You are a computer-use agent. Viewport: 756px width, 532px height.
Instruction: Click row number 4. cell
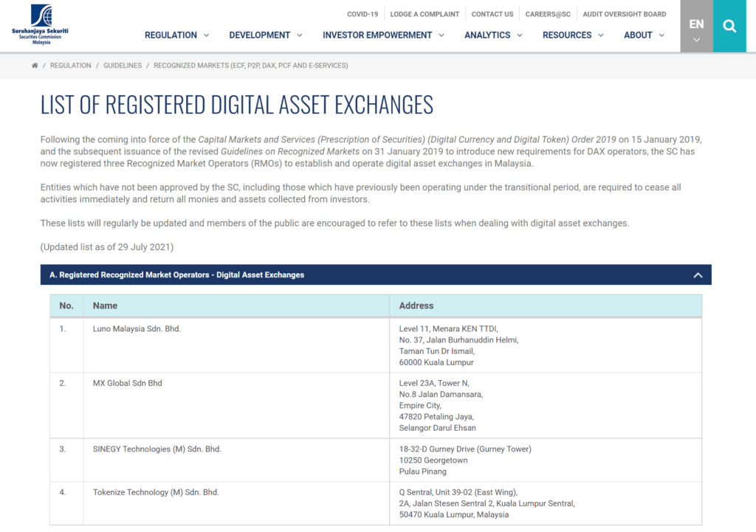(x=66, y=503)
